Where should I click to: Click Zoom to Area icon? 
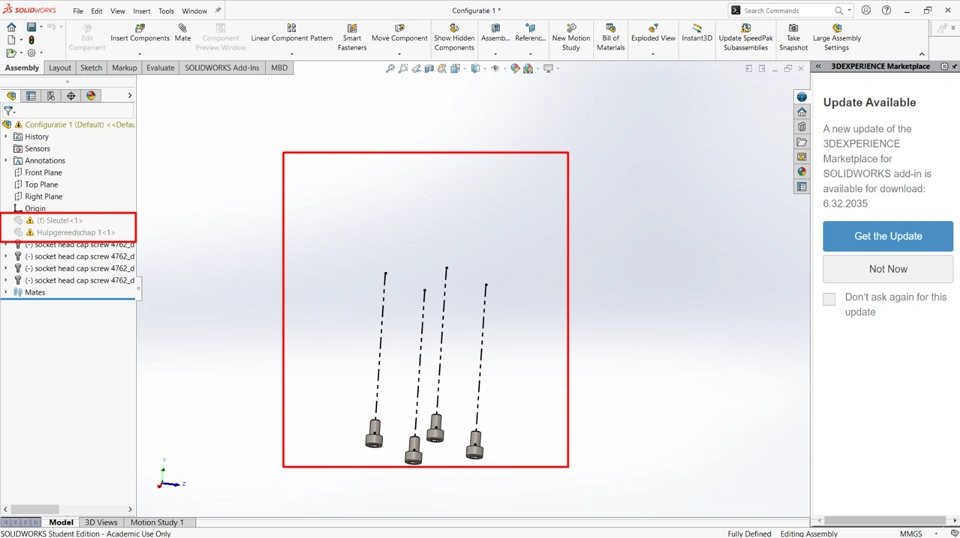pos(403,69)
